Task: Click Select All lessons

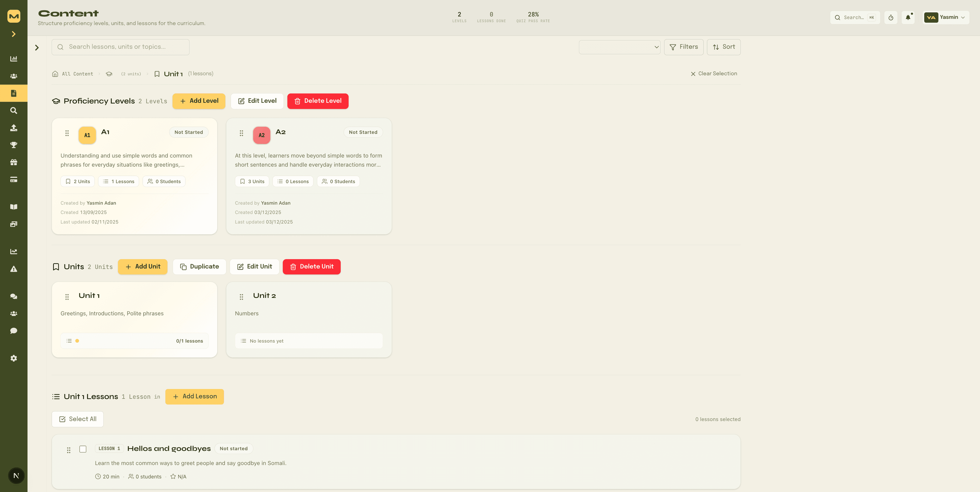Action: (x=78, y=419)
